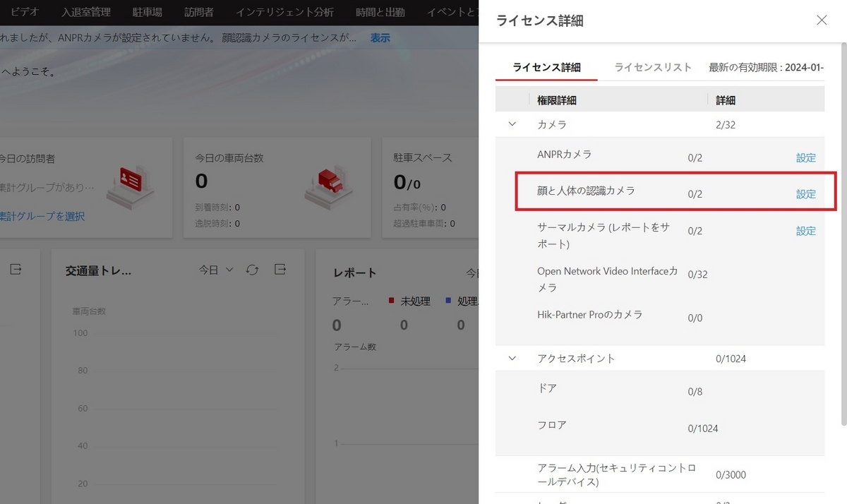Click the フロア row label

coord(552,425)
